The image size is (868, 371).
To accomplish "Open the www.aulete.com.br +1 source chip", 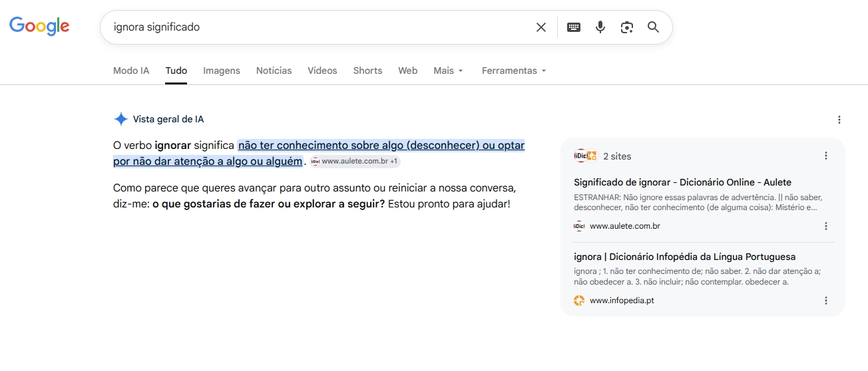I will click(x=355, y=162).
